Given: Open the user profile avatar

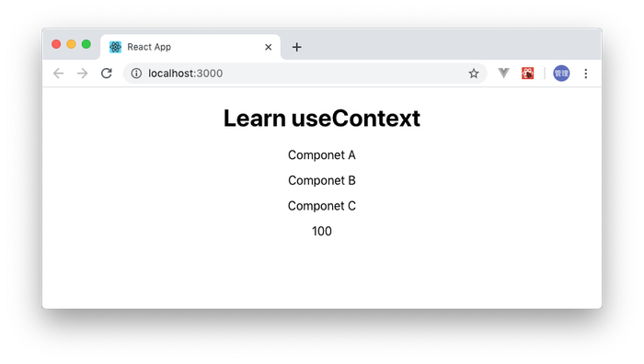Looking at the screenshot, I should coord(561,74).
